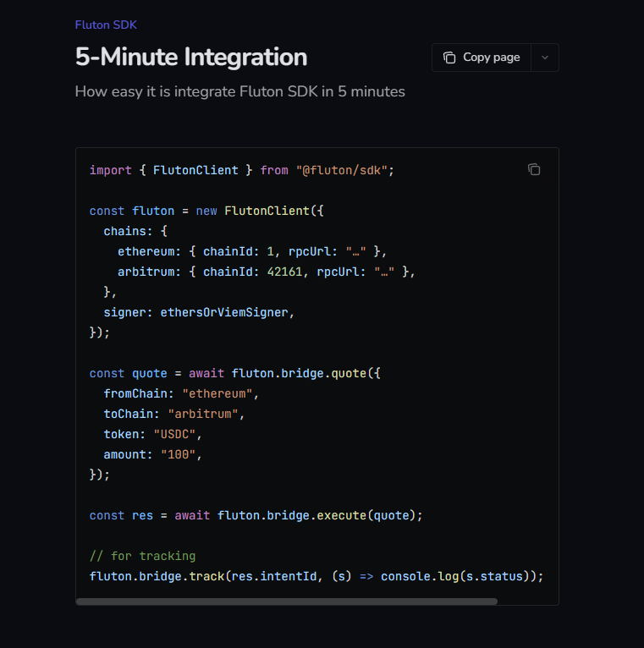Click the token: "USDC" line
This screenshot has width=644, height=648.
coord(152,434)
